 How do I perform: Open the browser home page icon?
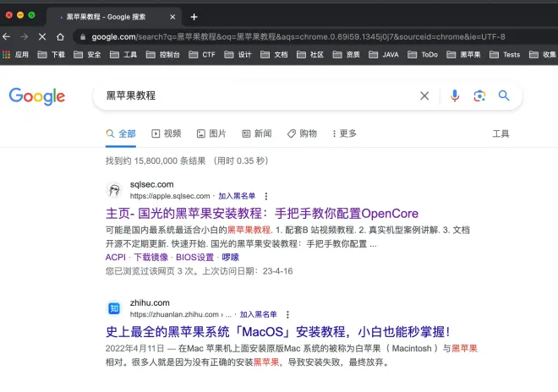coord(61,36)
